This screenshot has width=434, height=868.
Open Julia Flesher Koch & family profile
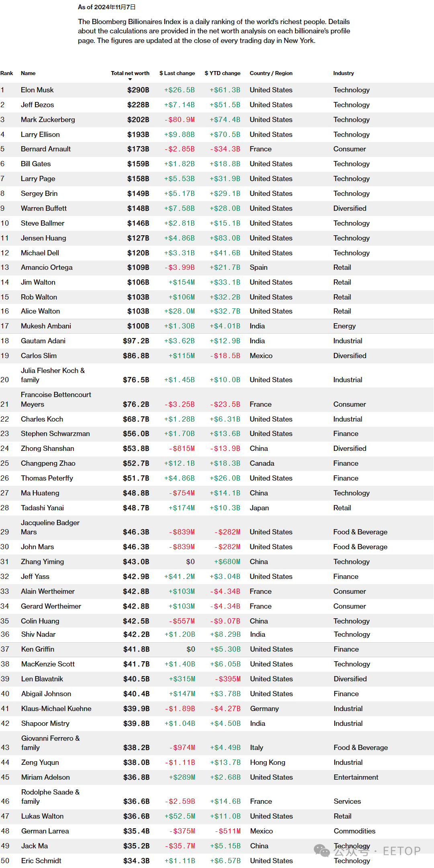[53, 375]
